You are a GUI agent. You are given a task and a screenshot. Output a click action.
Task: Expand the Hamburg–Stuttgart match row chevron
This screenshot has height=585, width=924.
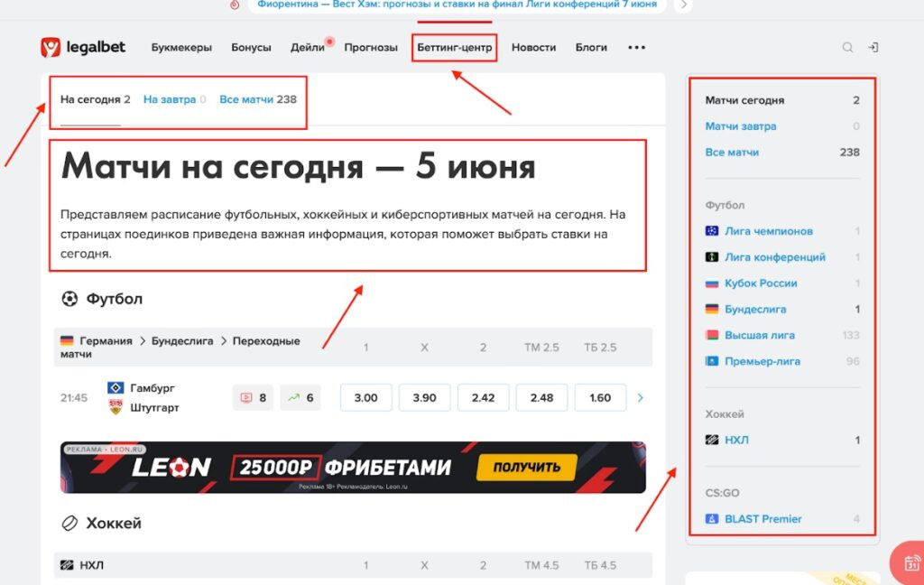pos(641,397)
